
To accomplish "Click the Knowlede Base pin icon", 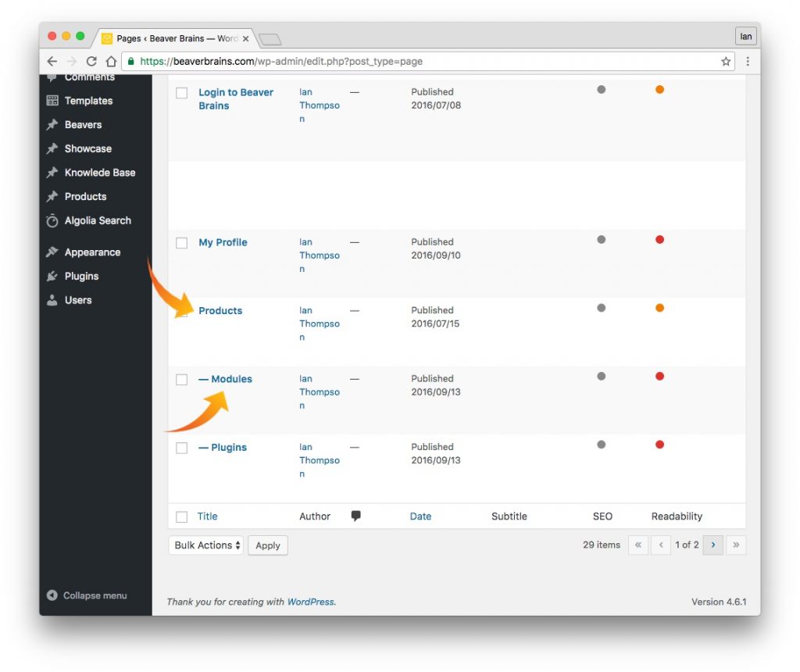I will pyautogui.click(x=52, y=173).
